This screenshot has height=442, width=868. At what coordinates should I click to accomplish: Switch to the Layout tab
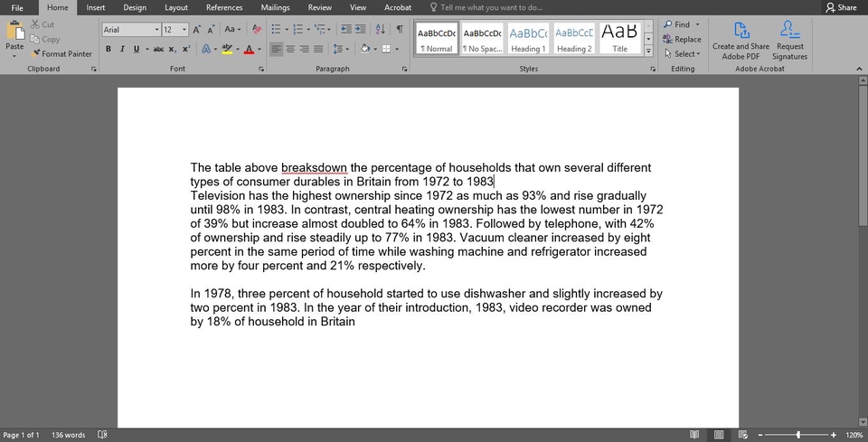tap(176, 8)
